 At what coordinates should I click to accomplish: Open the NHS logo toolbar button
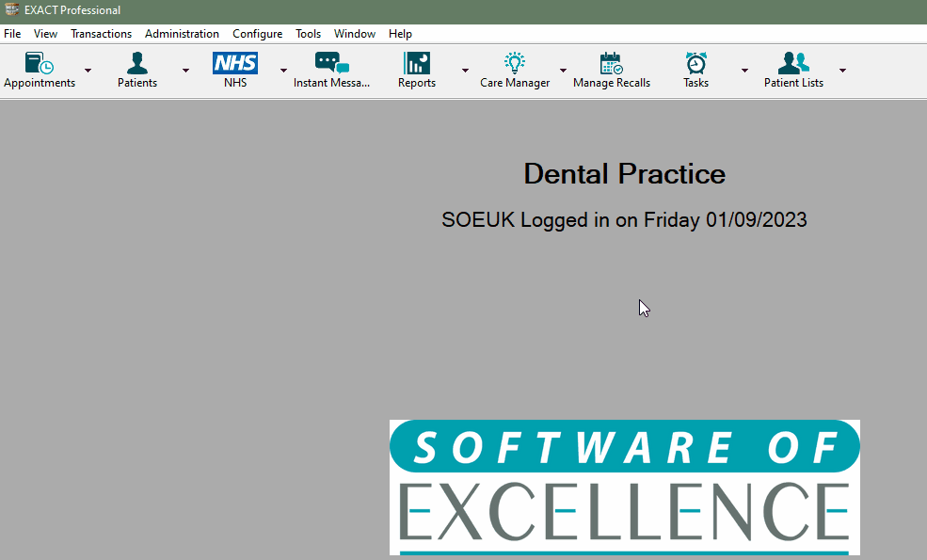point(235,64)
